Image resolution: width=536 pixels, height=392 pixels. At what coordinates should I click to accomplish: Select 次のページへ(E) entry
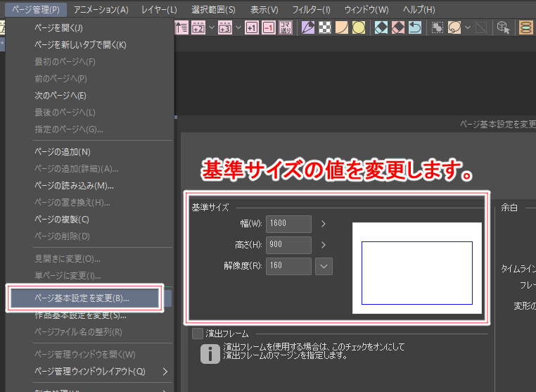coord(91,96)
